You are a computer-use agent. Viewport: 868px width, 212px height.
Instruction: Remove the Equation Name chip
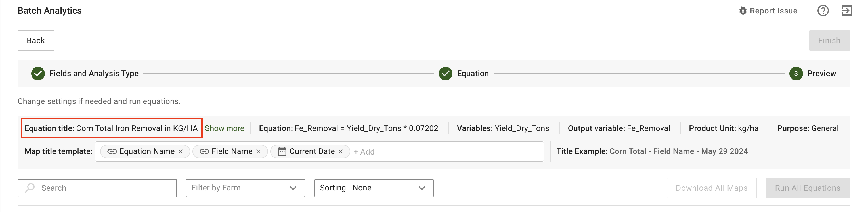click(x=181, y=151)
